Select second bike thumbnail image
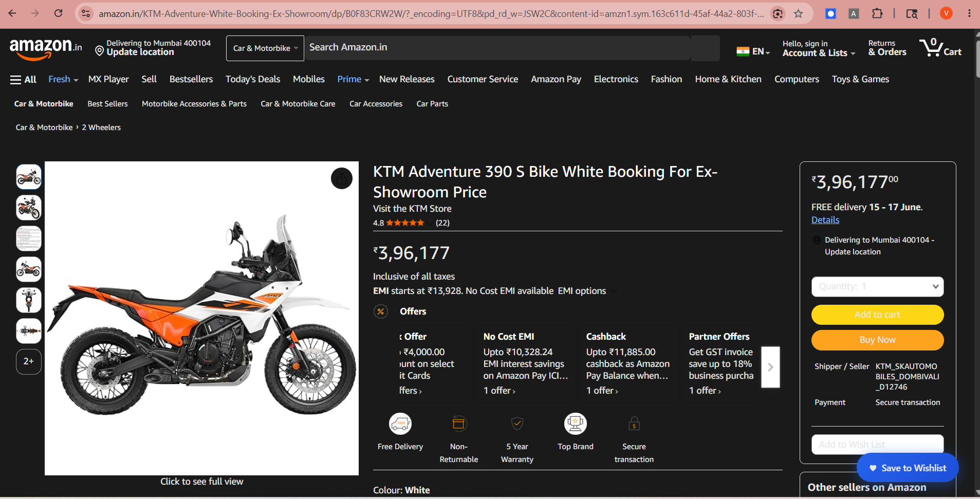Screen dimensions: 980x499 tap(29, 208)
